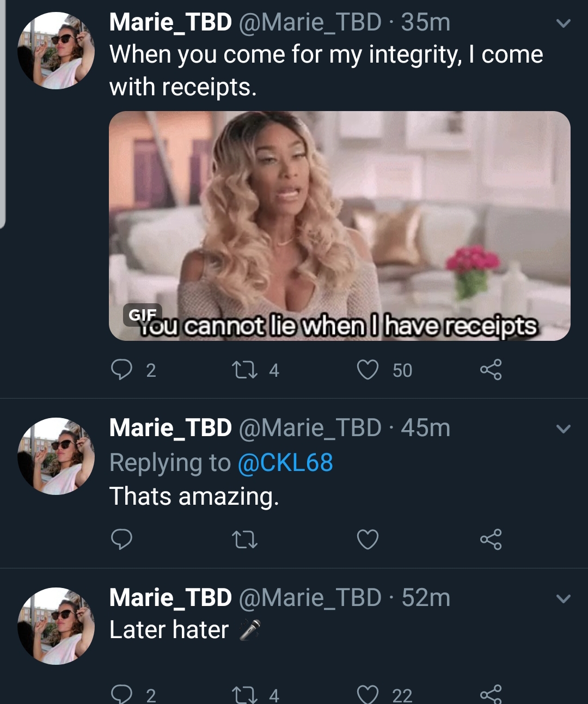Share the 'Thats amazing.' tweet
This screenshot has width=588, height=704.
491,539
